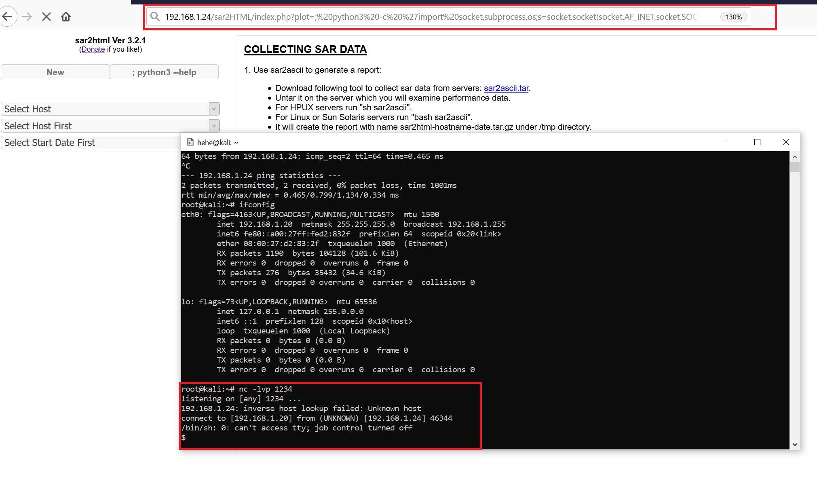The height and width of the screenshot is (504, 817).
Task: Go to browser home page icon
Action: coord(66,17)
